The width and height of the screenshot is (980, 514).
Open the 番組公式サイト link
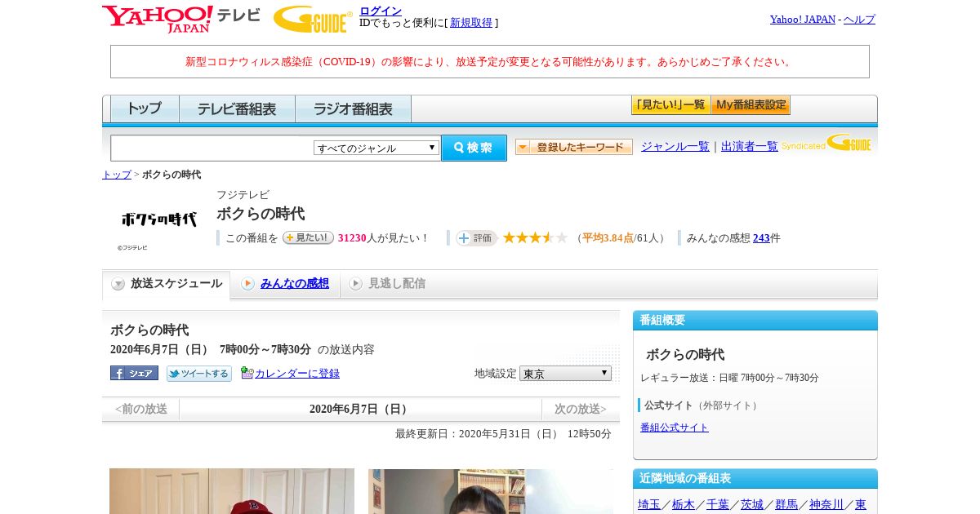pos(675,428)
